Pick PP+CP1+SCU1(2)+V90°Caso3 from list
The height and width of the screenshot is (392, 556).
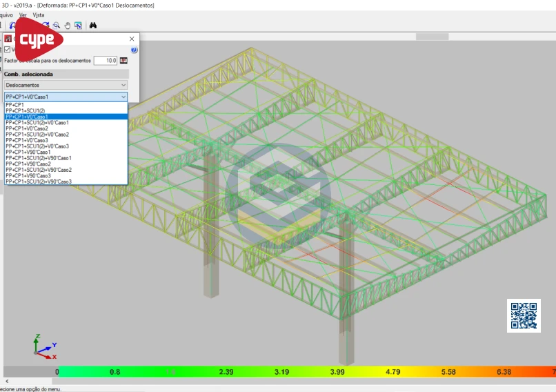[39, 182]
